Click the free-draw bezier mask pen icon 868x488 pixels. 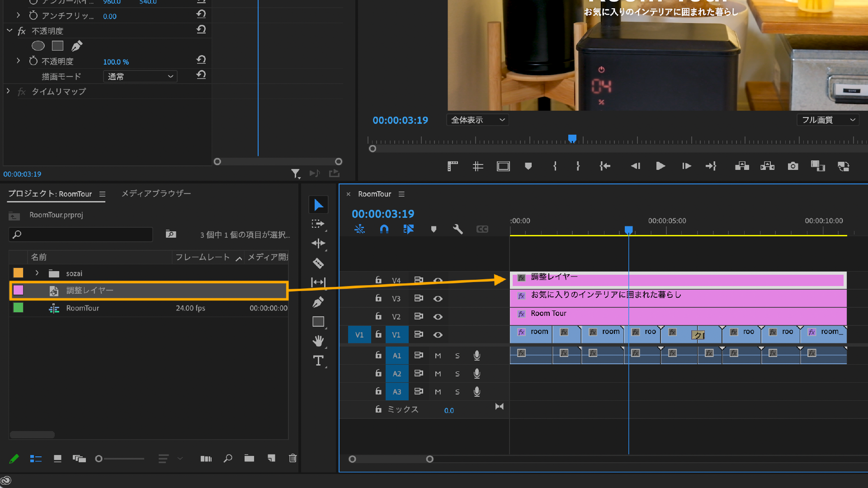[x=77, y=46]
